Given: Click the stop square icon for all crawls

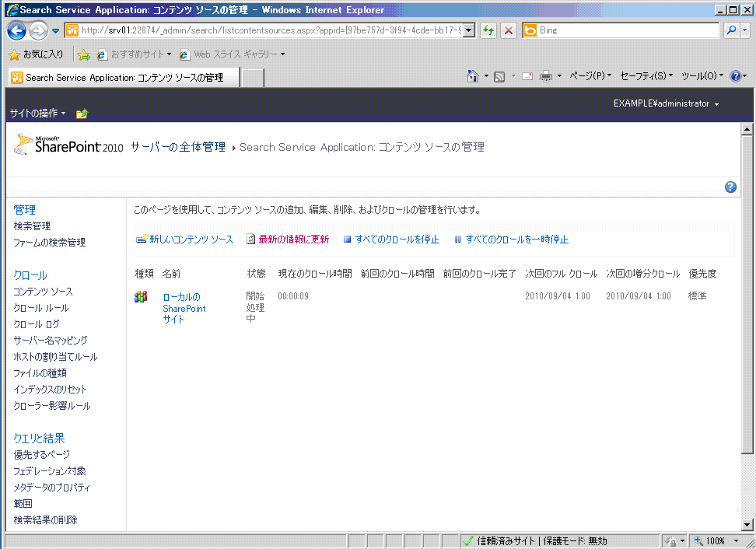Looking at the screenshot, I should coord(347,239).
